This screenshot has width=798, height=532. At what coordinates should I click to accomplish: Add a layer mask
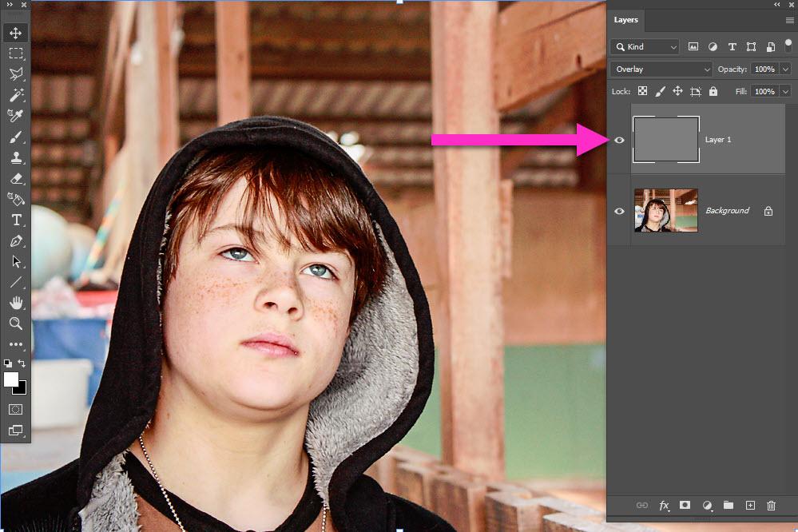(x=685, y=505)
